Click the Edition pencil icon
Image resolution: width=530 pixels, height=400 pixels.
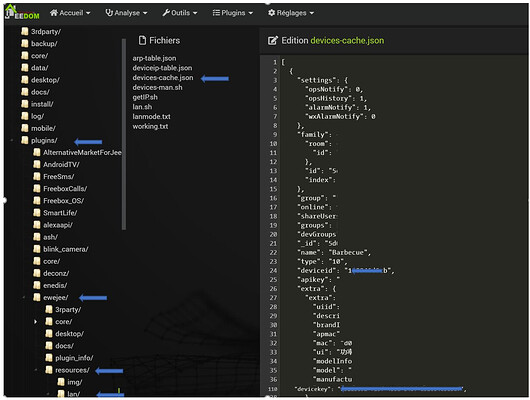click(273, 41)
